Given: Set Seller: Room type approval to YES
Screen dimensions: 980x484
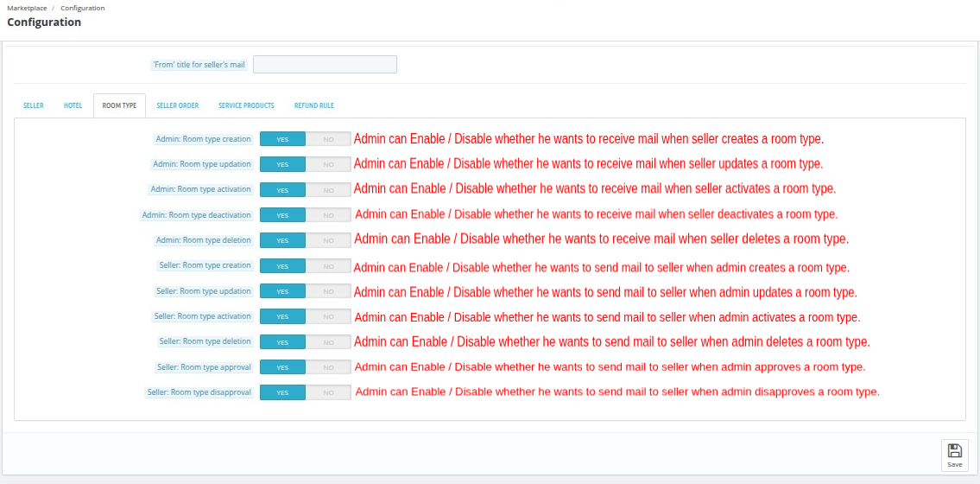Looking at the screenshot, I should click(x=282, y=367).
